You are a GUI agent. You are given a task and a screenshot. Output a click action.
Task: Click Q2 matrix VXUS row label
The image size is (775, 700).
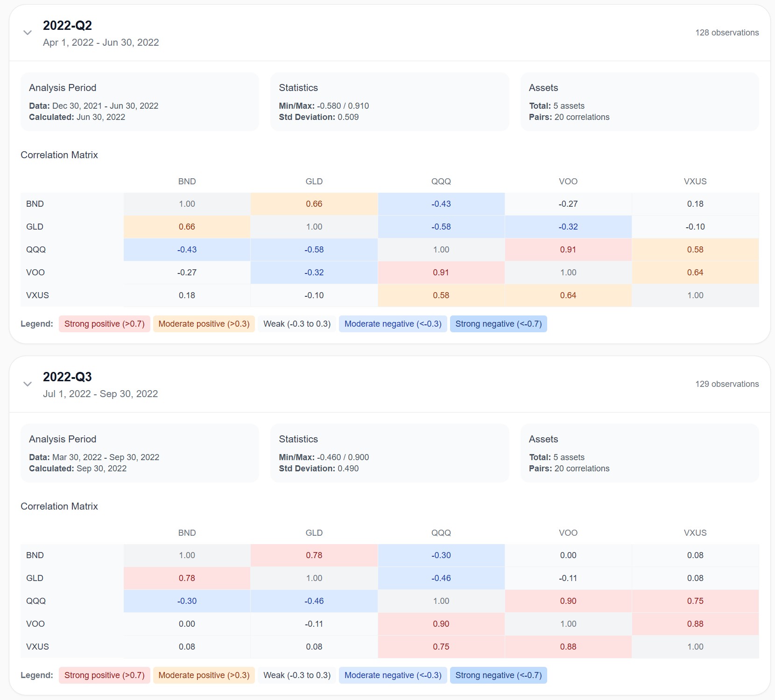click(x=37, y=295)
